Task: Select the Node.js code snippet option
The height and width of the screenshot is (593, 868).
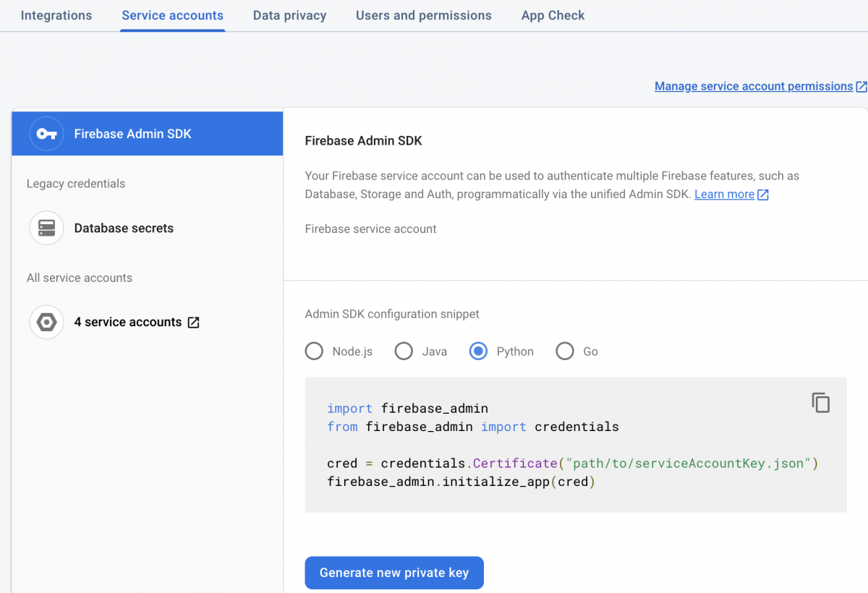Action: coord(314,351)
